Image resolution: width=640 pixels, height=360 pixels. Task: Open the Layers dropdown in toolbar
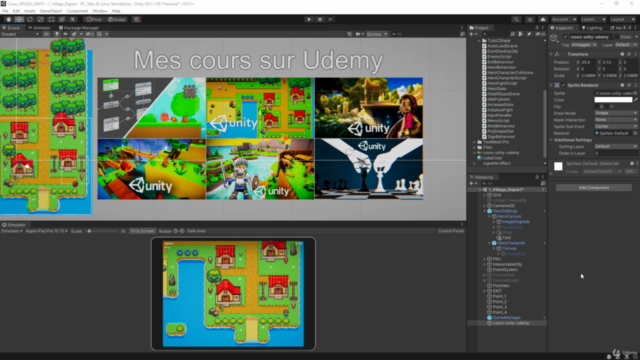pyautogui.click(x=593, y=19)
